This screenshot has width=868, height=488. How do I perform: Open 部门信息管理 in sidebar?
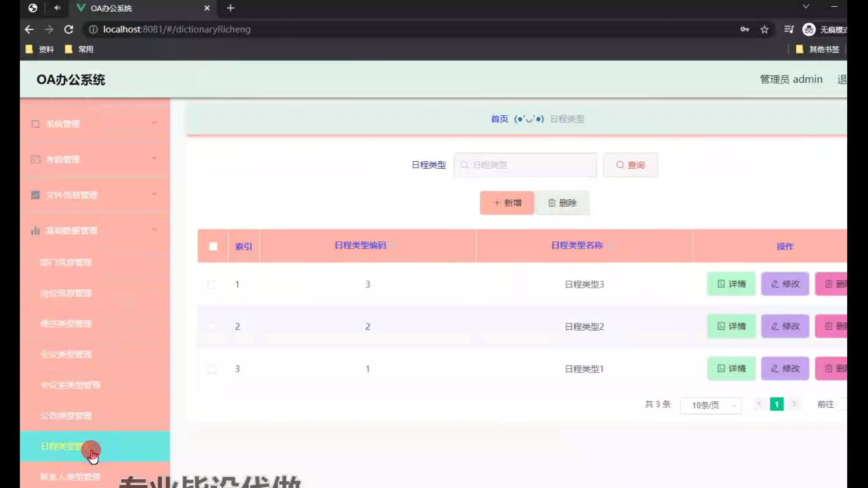click(x=66, y=263)
